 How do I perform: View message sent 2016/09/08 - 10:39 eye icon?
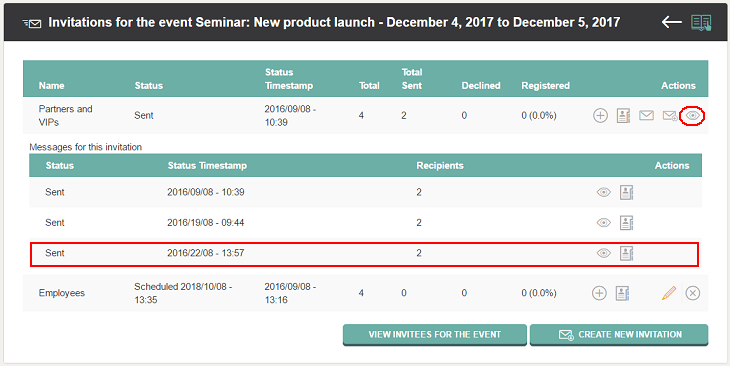[x=604, y=192]
